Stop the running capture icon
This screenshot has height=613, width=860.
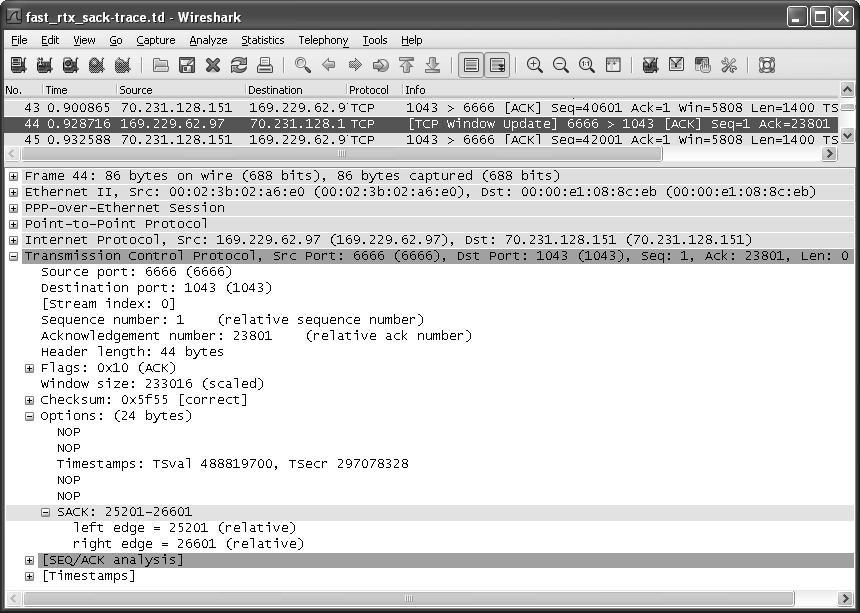click(x=97, y=65)
